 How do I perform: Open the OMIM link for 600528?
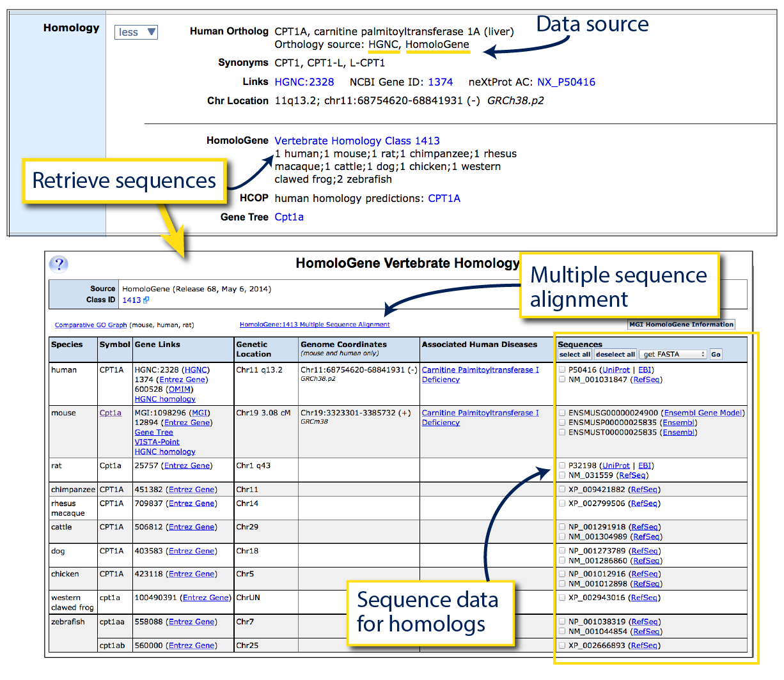179,389
